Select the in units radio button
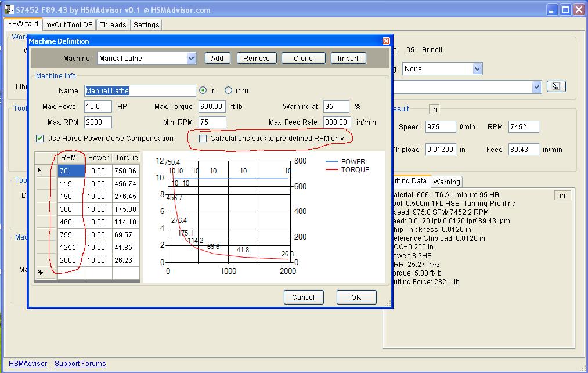This screenshot has height=373, width=588. click(203, 90)
